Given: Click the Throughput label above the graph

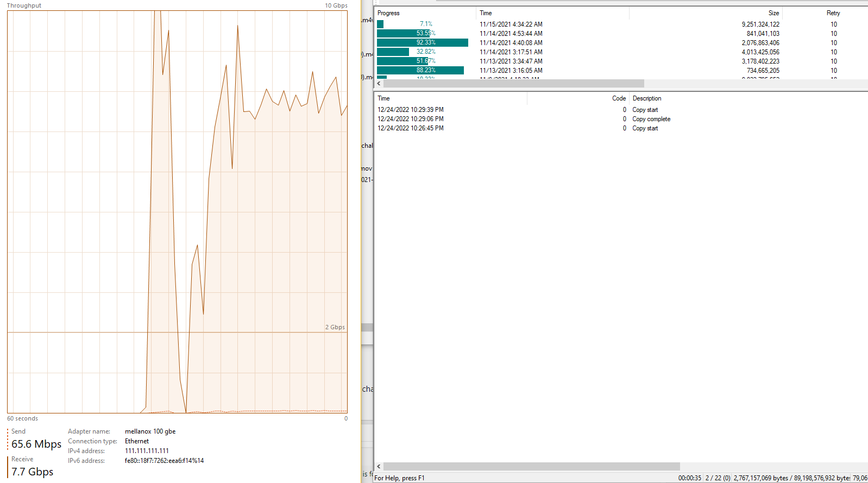Looking at the screenshot, I should click(24, 5).
